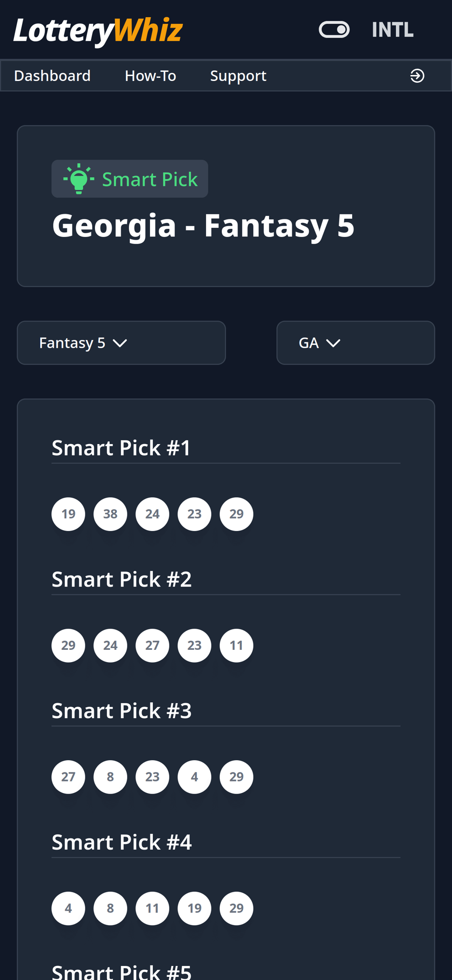The height and width of the screenshot is (980, 452).
Task: Select ball 19 in Smart Pick #1
Action: (x=68, y=514)
